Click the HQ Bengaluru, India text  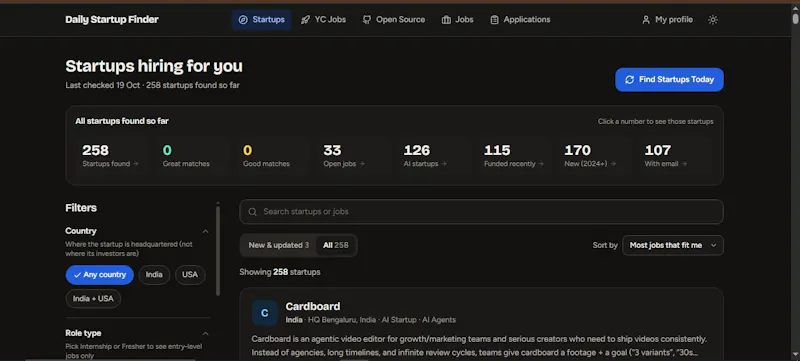342,320
